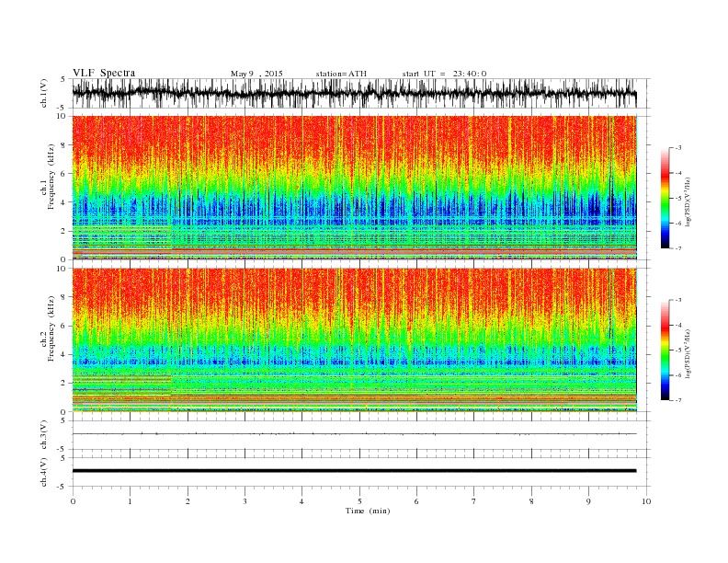Click the '10' tick label on time axis
The width and height of the screenshot is (728, 563).
646,501
